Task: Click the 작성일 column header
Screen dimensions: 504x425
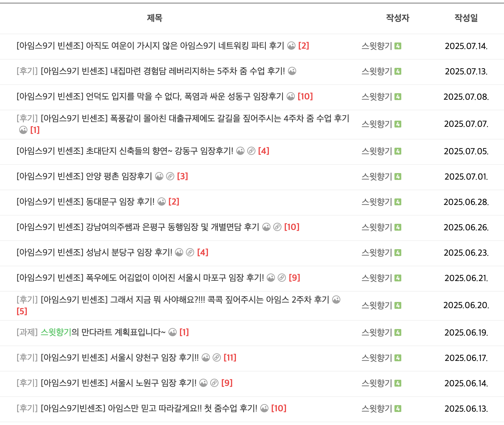Action: [466, 18]
